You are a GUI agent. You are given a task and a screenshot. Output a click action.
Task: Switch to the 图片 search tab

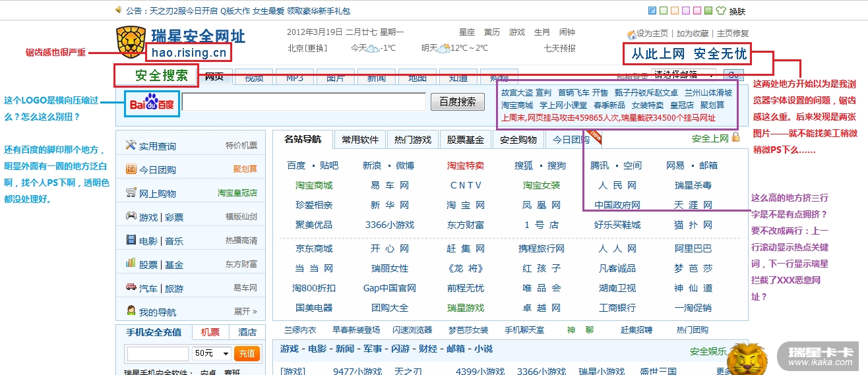pyautogui.click(x=336, y=77)
